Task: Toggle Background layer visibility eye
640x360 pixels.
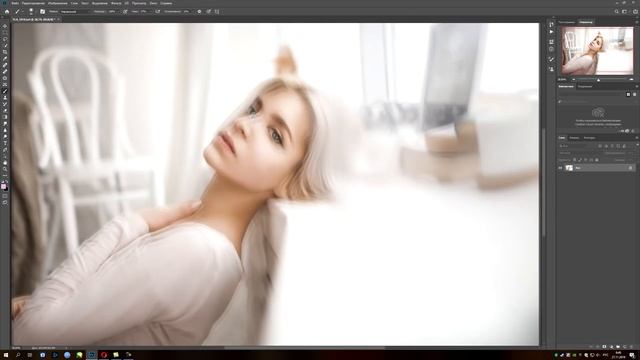Action: tap(560, 168)
